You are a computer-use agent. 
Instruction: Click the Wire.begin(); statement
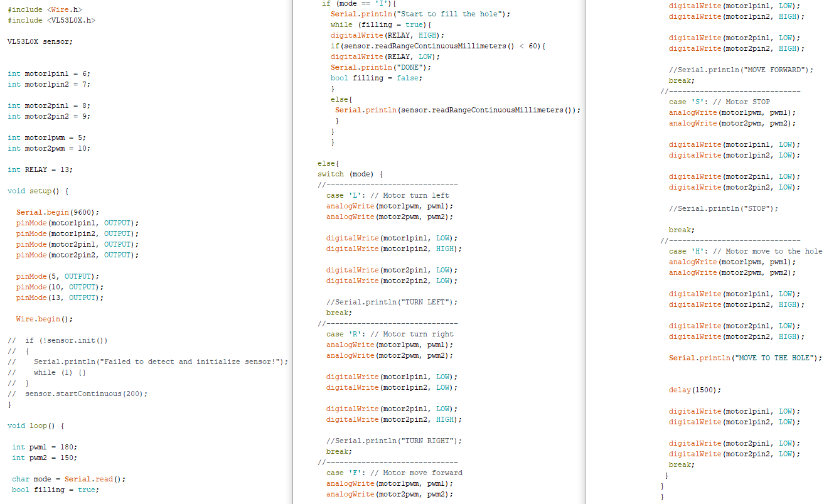pos(45,319)
